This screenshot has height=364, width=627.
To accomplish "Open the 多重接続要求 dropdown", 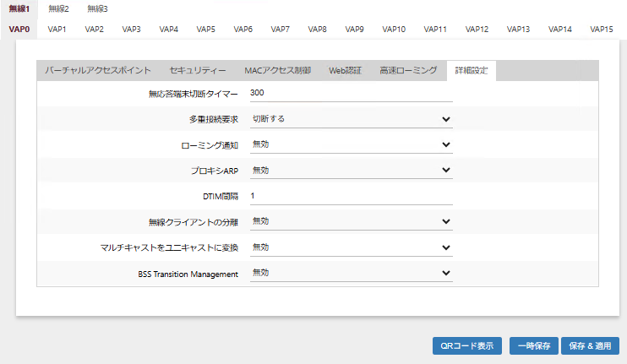I will click(351, 119).
